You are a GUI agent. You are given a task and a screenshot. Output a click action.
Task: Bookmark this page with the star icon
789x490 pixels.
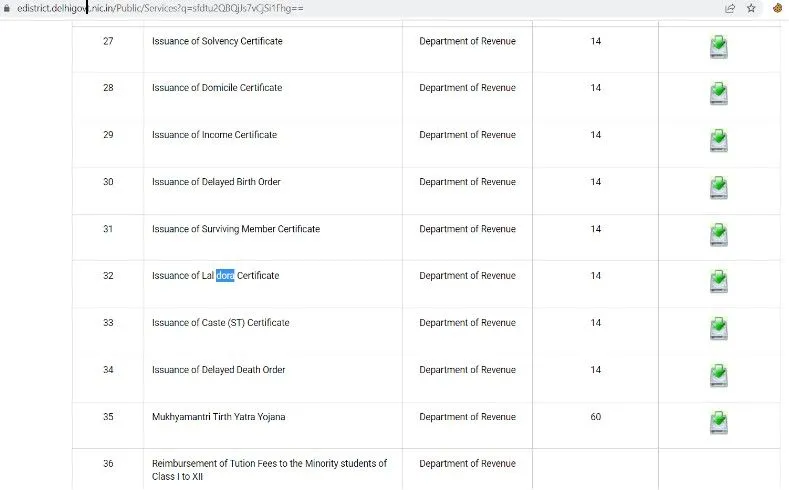tap(751, 8)
